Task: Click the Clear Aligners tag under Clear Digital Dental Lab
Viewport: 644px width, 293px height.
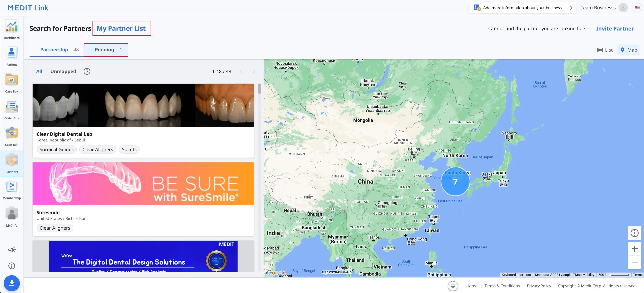Action: click(x=98, y=150)
